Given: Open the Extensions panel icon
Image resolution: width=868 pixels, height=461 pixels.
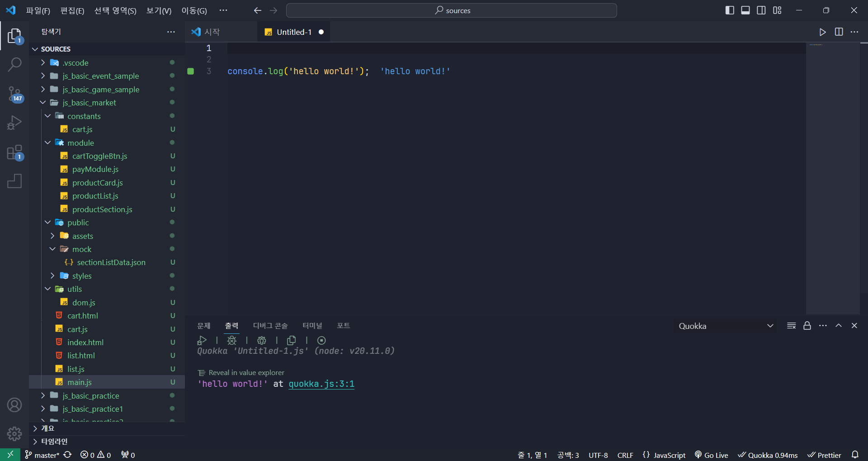Looking at the screenshot, I should [x=15, y=152].
